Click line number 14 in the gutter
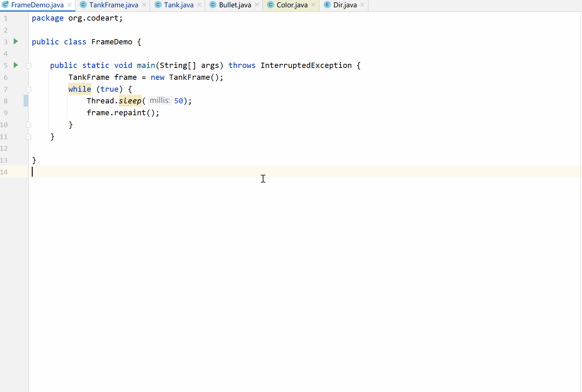 [x=4, y=172]
